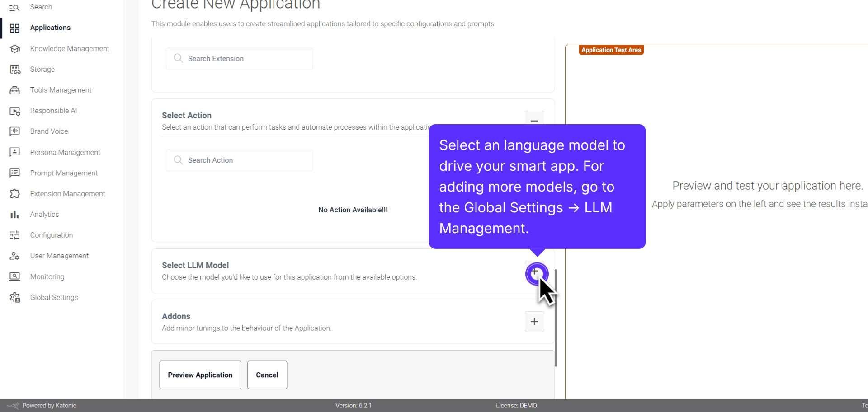Select the Brand Voice icon
Viewport: 868px width, 412px height.
[15, 131]
